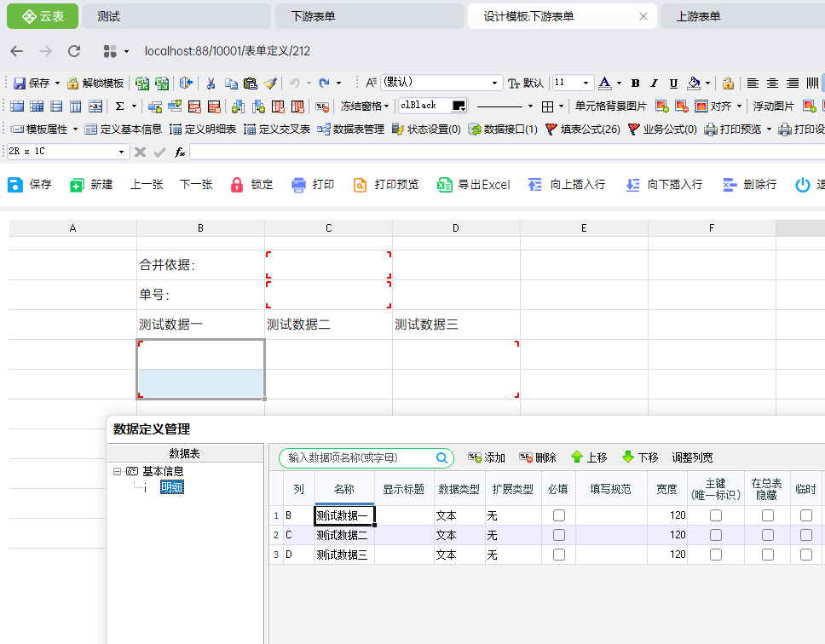825x644 pixels.
Task: Click the browser reload icon
Action: click(74, 51)
